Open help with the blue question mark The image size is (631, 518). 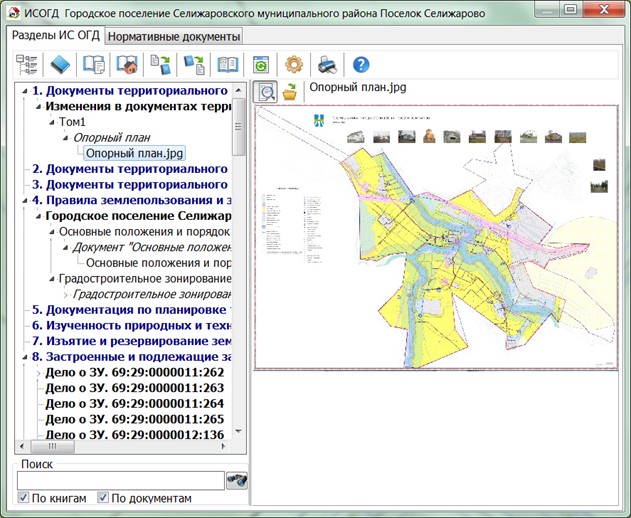coord(361,65)
